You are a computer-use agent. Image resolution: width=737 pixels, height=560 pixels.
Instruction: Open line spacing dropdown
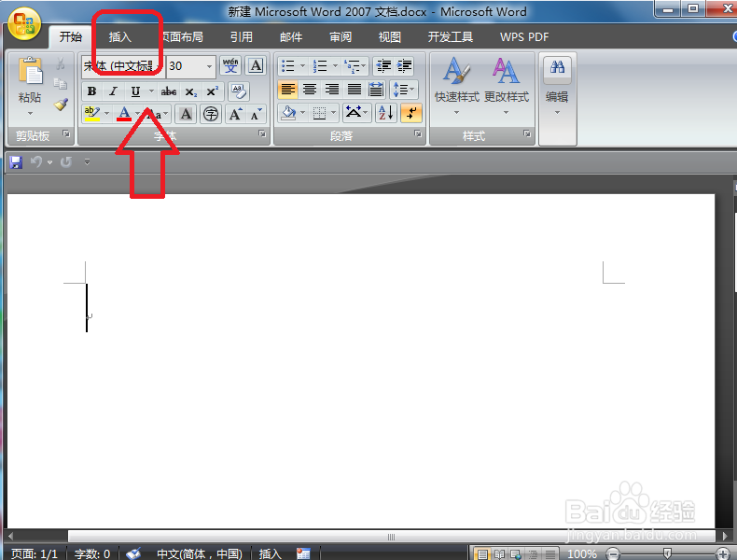[x=403, y=90]
